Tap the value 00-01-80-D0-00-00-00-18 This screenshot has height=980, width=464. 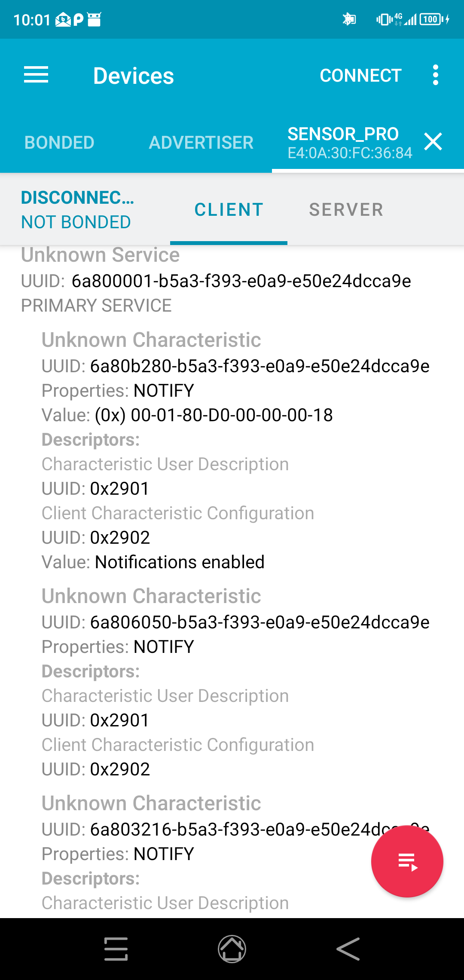[232, 415]
